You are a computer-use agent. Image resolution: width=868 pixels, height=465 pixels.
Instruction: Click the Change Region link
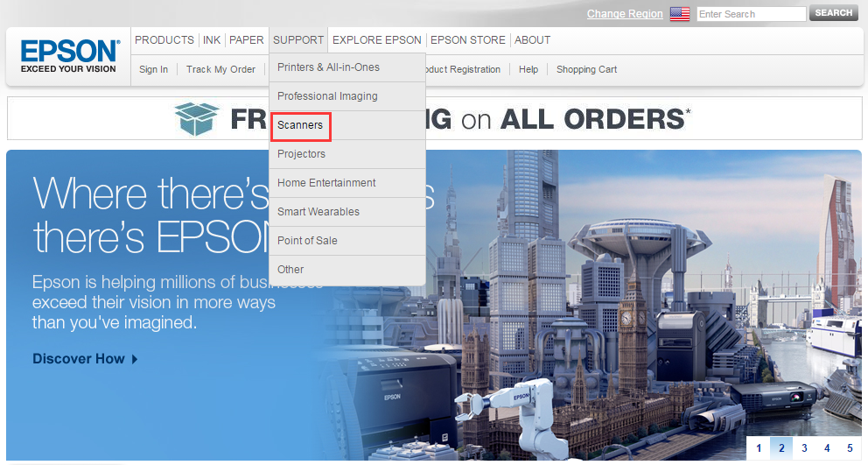(x=625, y=14)
